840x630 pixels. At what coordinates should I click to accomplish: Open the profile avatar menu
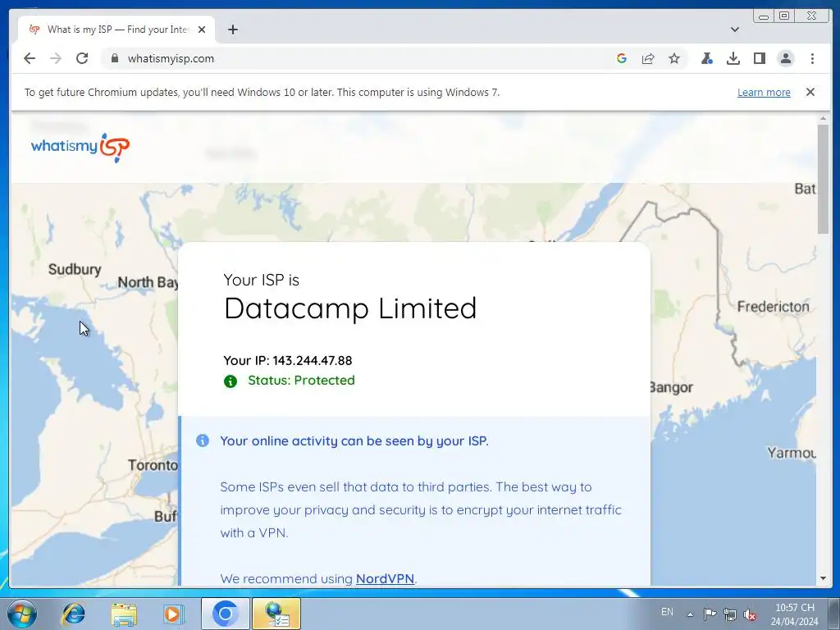pyautogui.click(x=785, y=58)
